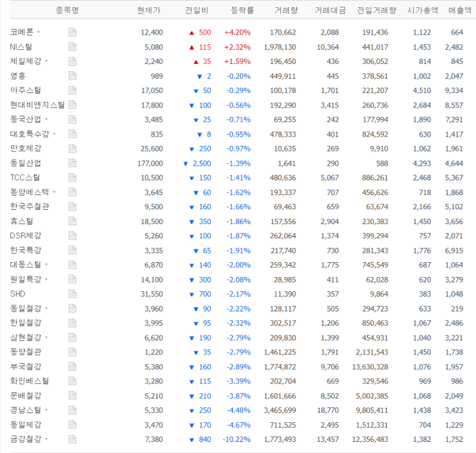Open the SHD stock link

point(18,294)
